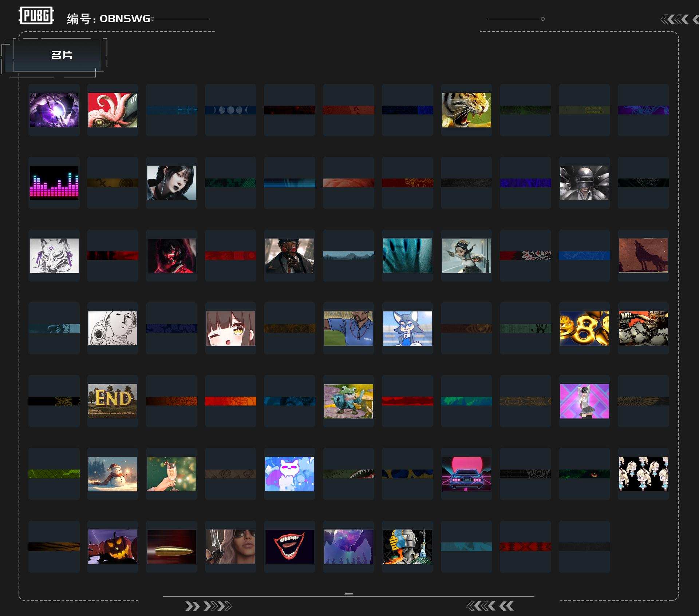The height and width of the screenshot is (616, 699).
Task: Select the snowman name card
Action: (113, 474)
